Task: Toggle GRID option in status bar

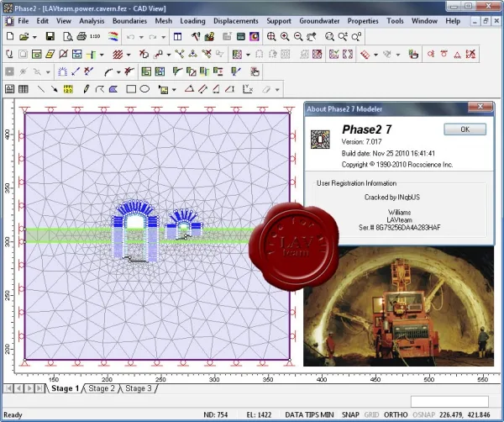Action: click(371, 415)
